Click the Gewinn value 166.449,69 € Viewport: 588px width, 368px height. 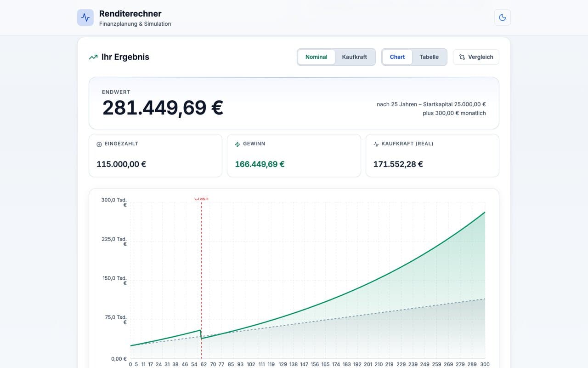(x=260, y=164)
